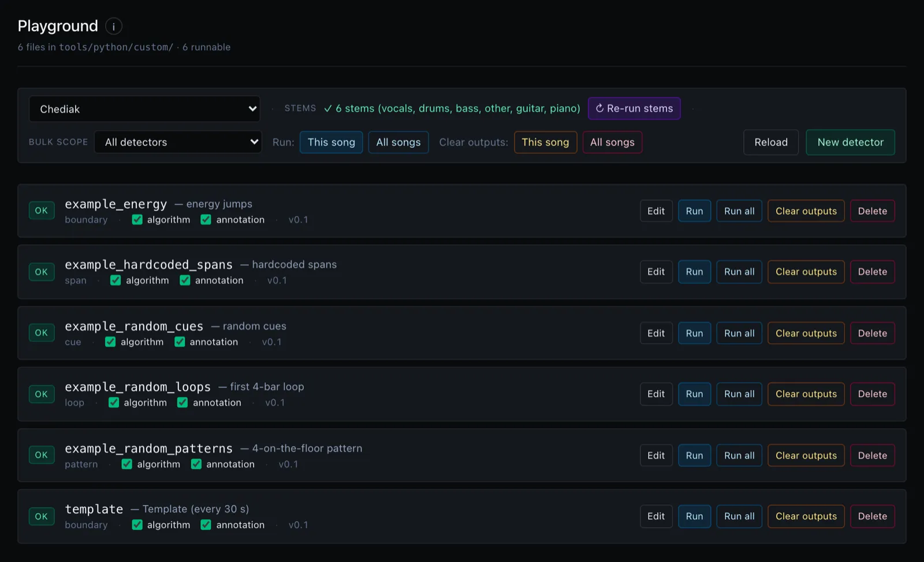Viewport: 924px width, 562px height.
Task: Edit the example_random_loops detector
Action: click(x=656, y=394)
